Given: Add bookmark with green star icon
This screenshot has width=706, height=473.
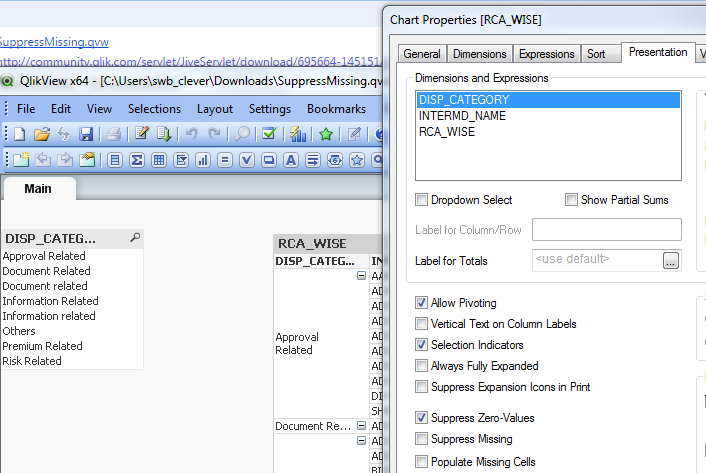Looking at the screenshot, I should (326, 134).
